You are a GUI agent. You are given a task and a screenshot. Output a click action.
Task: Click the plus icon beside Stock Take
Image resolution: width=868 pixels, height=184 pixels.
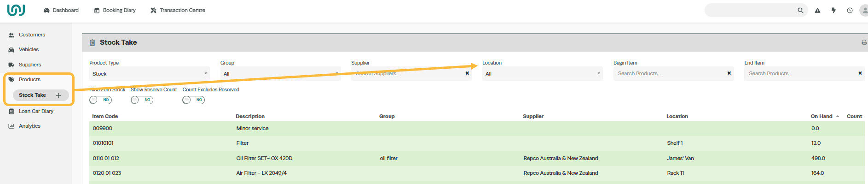(x=58, y=95)
